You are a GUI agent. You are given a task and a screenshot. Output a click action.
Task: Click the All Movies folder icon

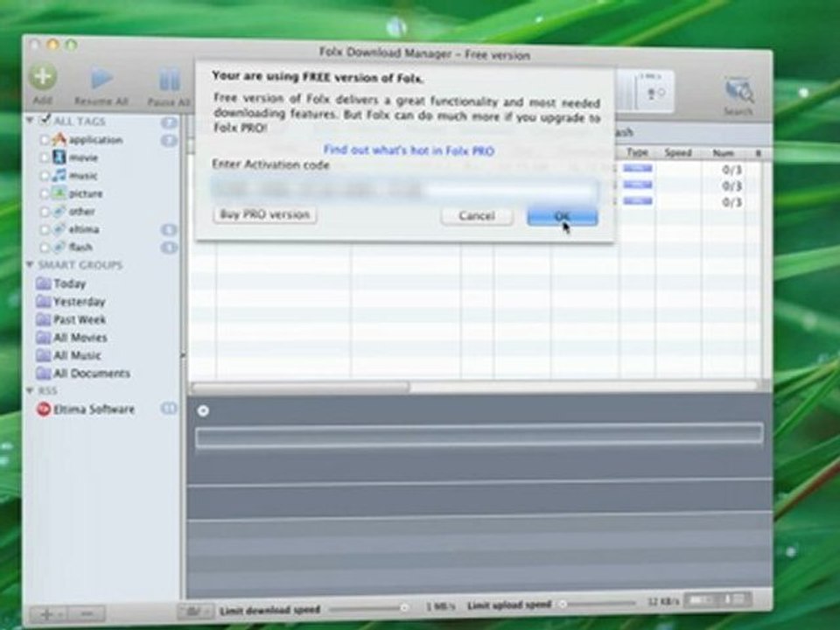point(44,338)
